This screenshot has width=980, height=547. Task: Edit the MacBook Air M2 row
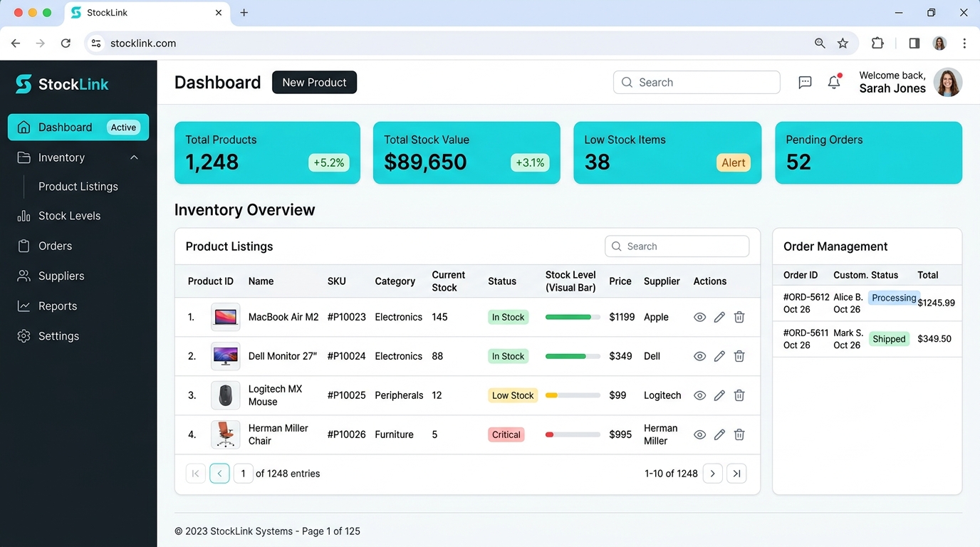[x=719, y=317]
